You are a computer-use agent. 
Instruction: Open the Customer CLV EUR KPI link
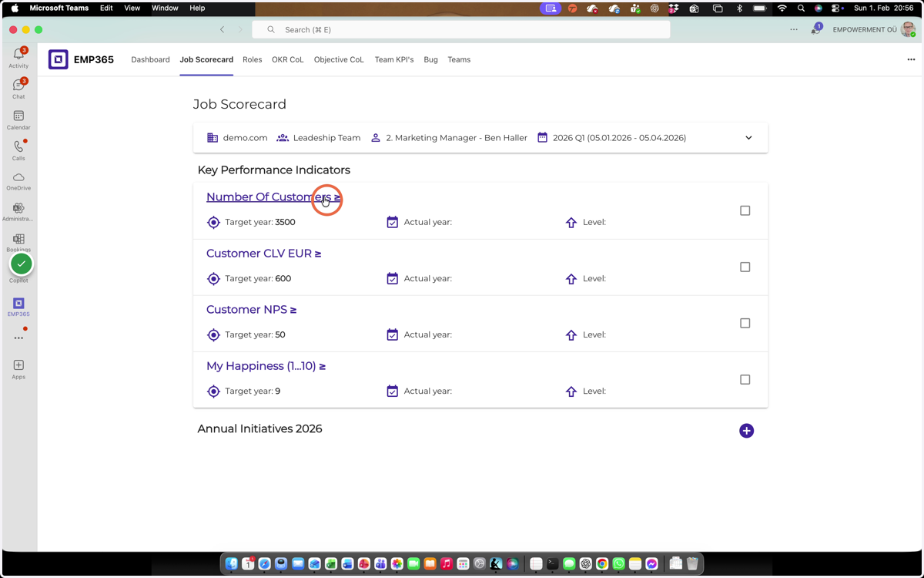[x=263, y=253]
